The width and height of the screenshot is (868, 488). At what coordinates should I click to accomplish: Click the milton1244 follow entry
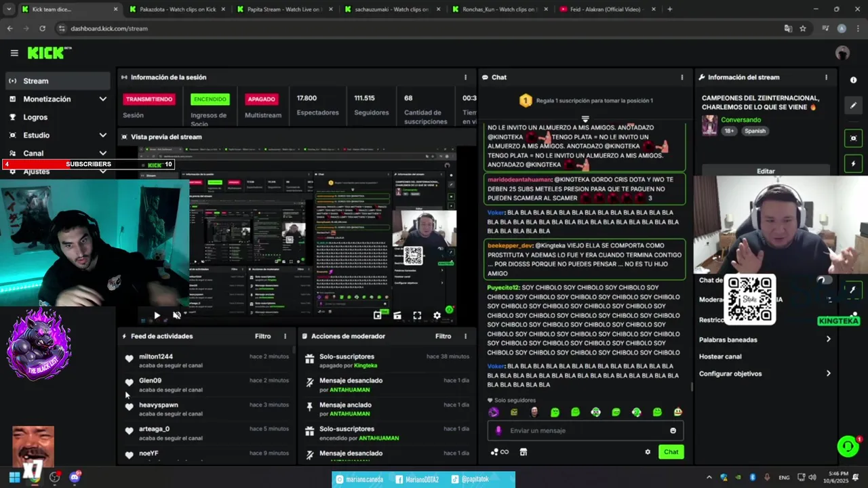click(207, 361)
